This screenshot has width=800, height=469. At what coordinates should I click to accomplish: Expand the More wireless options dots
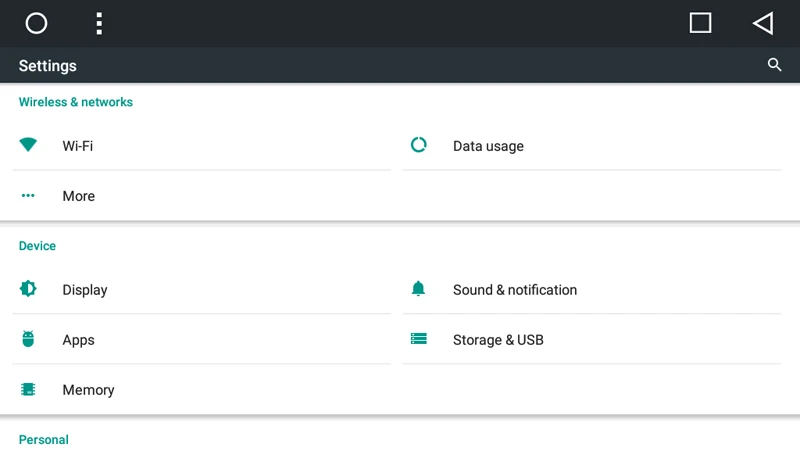(x=28, y=195)
